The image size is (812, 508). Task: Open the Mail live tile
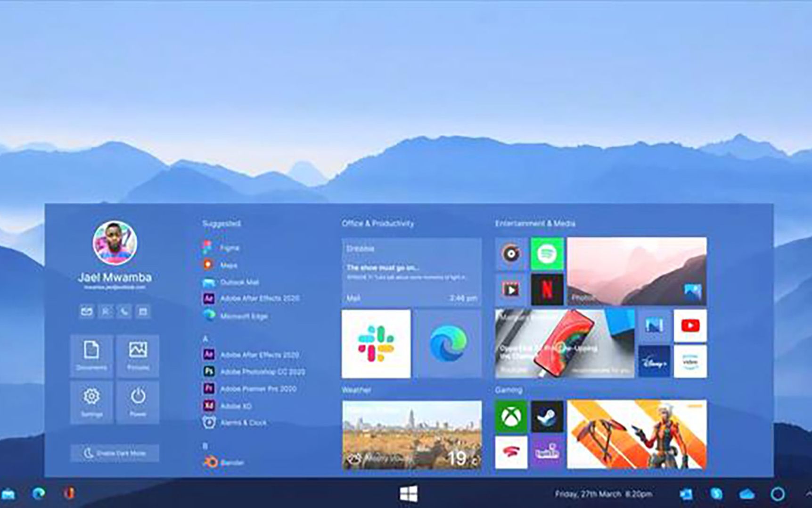(x=412, y=272)
